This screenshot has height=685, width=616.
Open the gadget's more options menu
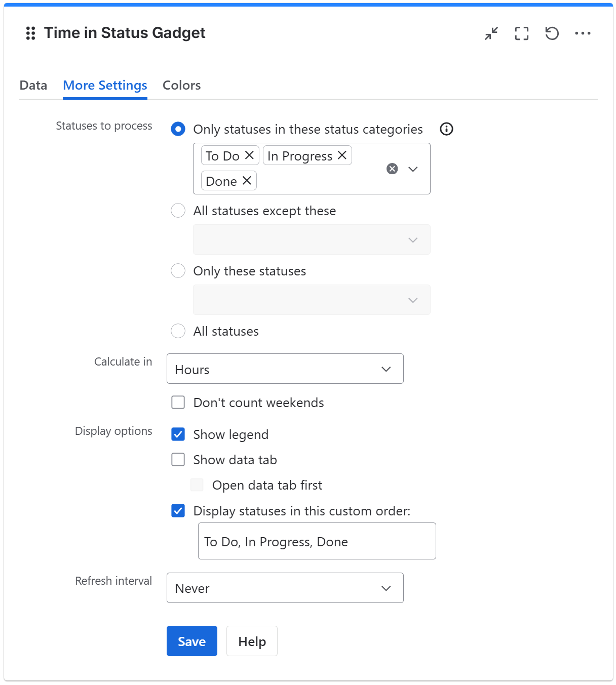coord(584,33)
